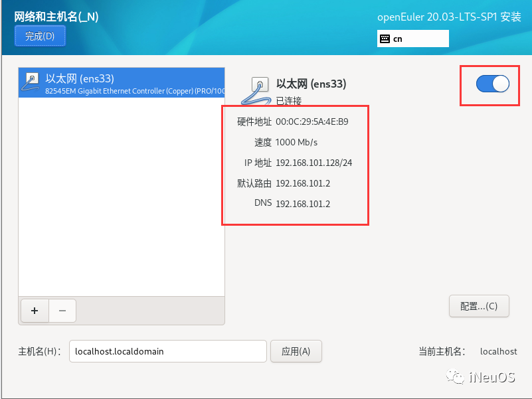
Task: Click the 以太网 (ens33) heading in details pane
Action: coord(311,84)
